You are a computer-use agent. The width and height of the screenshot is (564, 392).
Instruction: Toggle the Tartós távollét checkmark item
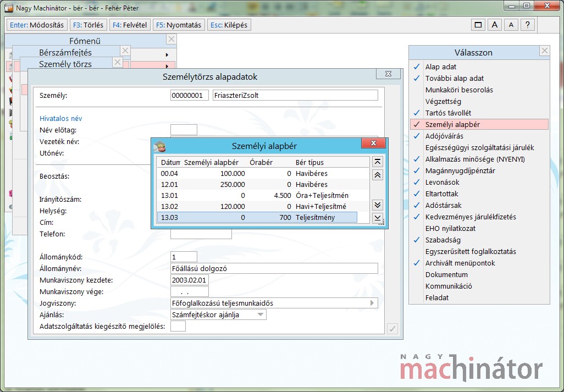pos(448,113)
